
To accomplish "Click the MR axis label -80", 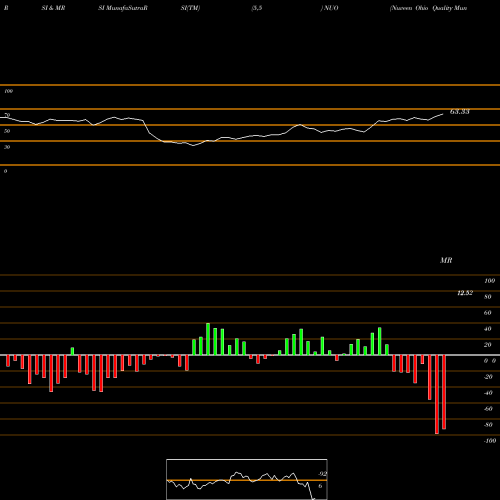I will click(x=488, y=425).
